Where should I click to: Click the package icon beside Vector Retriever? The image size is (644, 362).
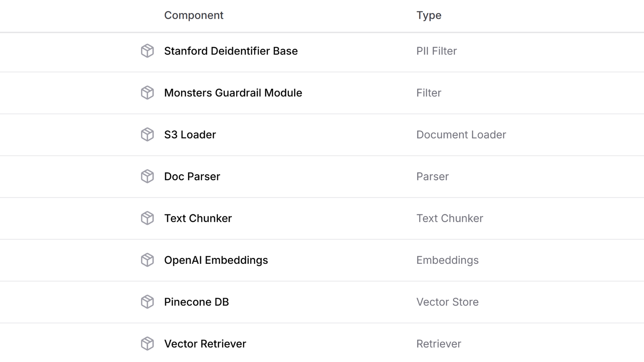(x=147, y=344)
